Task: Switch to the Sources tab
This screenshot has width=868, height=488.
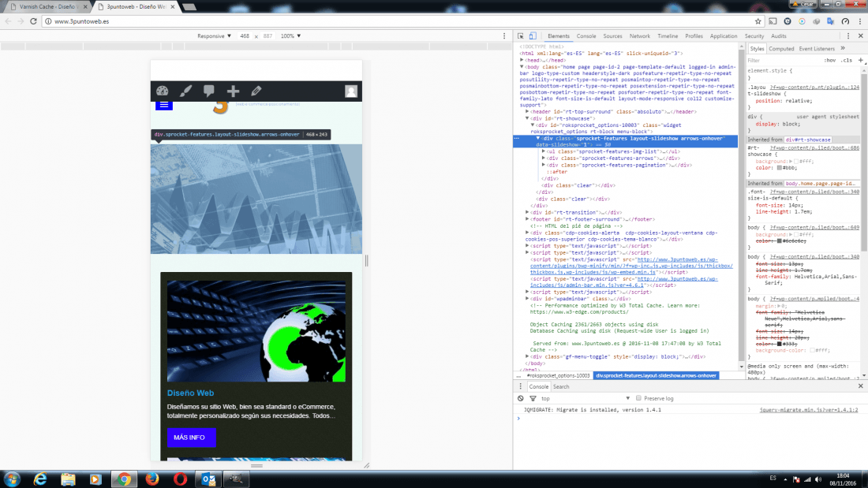Action: tap(612, 36)
